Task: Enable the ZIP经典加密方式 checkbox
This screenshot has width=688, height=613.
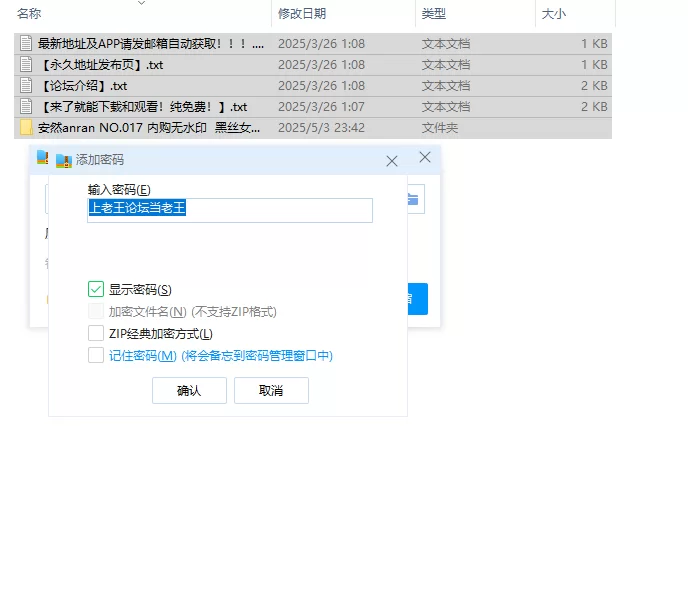Action: [96, 334]
